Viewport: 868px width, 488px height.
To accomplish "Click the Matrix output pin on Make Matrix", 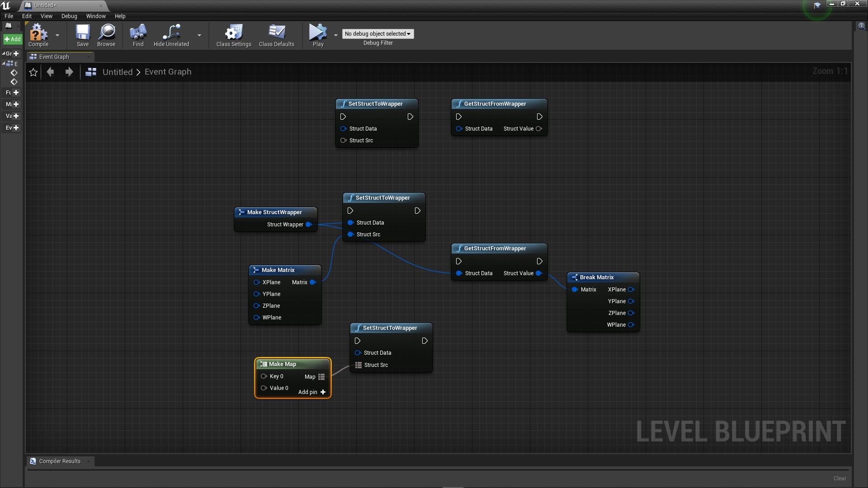I will (x=312, y=282).
